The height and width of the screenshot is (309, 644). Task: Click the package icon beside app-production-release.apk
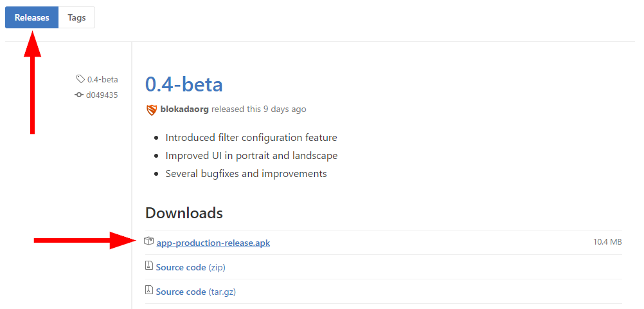tap(148, 241)
